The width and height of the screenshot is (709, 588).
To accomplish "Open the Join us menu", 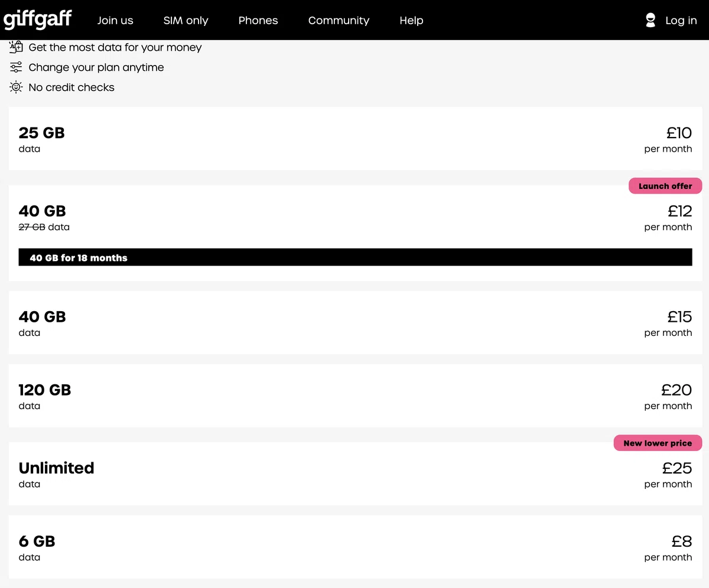I will pyautogui.click(x=115, y=20).
